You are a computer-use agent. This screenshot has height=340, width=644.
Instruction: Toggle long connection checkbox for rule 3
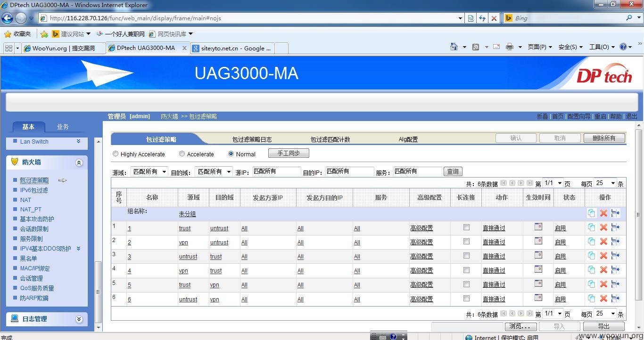(x=466, y=255)
